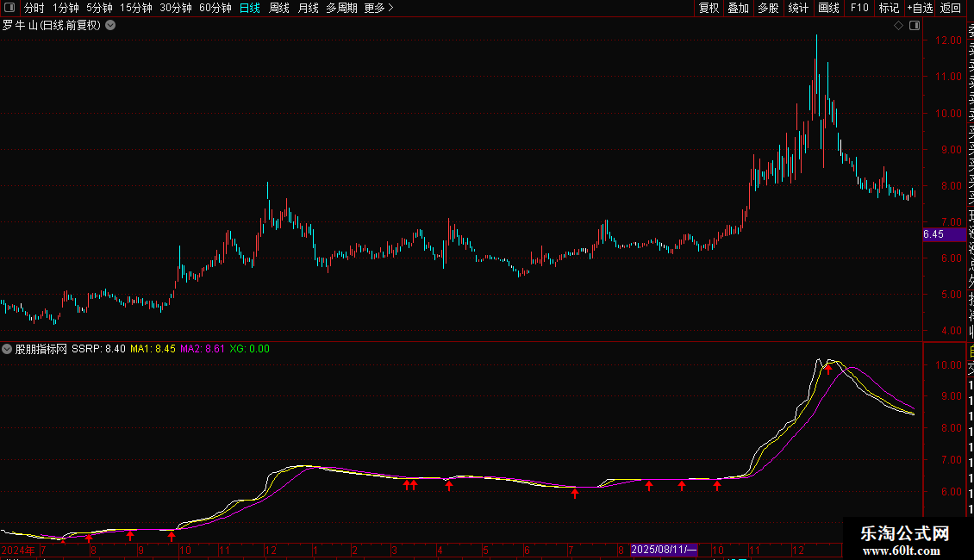The width and height of the screenshot is (974, 560).
Task: Select the 日线 daily period
Action: coord(250,8)
